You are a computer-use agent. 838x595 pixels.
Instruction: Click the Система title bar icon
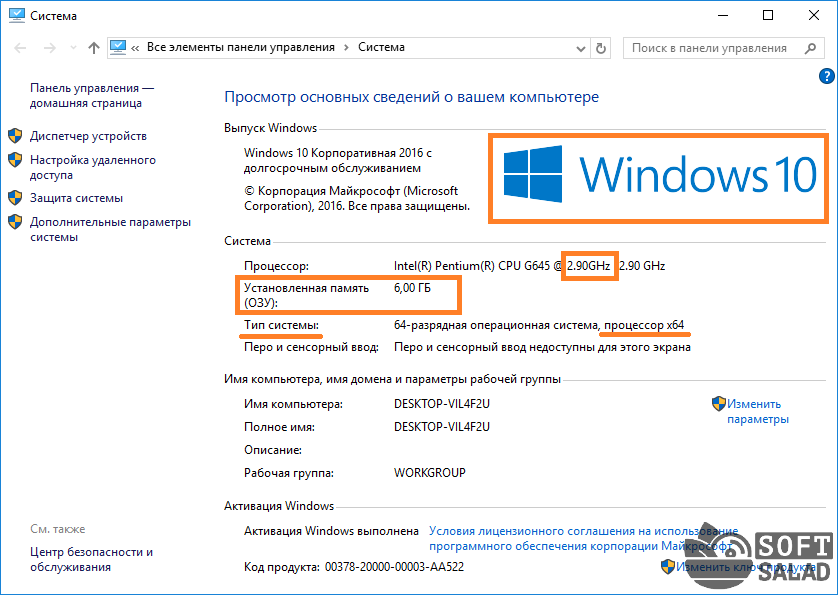17,16
